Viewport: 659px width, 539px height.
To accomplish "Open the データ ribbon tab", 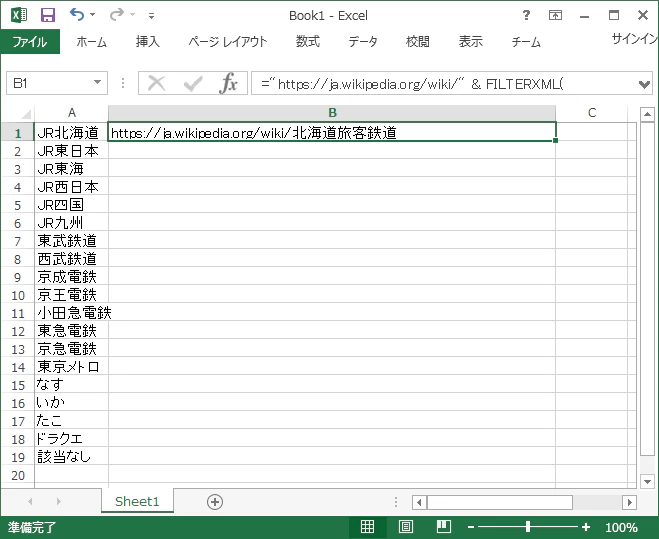I will [x=363, y=42].
